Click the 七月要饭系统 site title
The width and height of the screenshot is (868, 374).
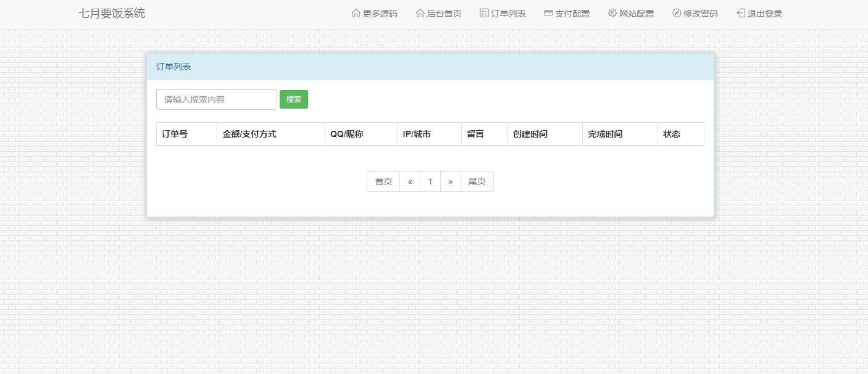pyautogui.click(x=113, y=12)
